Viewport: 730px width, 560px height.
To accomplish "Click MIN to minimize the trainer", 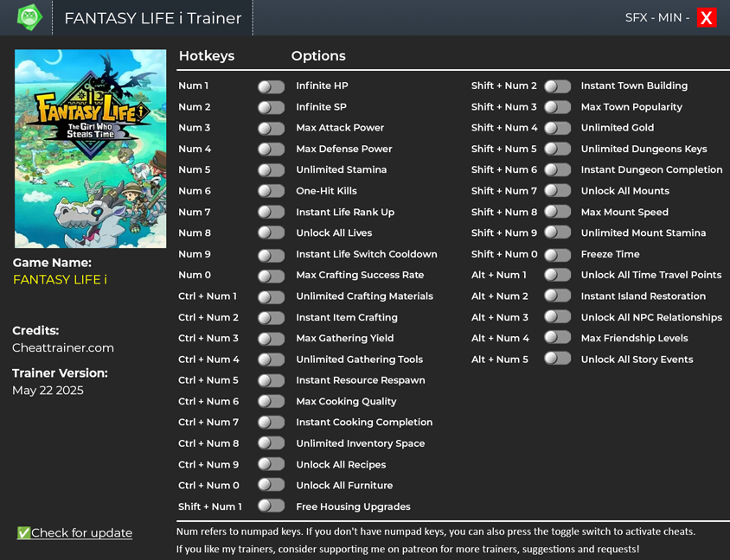I will click(670, 17).
